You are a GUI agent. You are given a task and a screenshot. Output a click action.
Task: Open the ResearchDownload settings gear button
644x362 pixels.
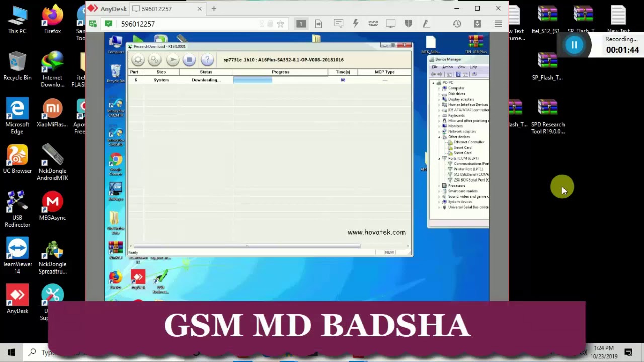138,60
